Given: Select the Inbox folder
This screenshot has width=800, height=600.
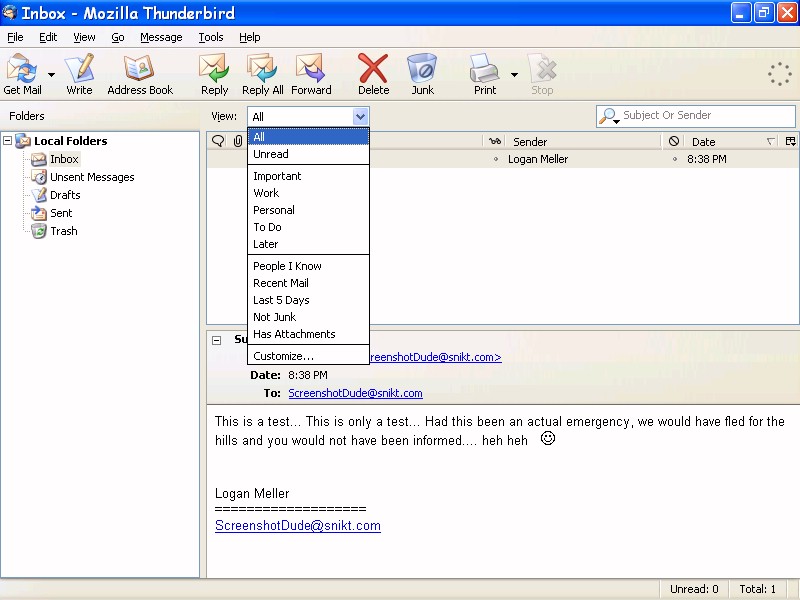Looking at the screenshot, I should pyautogui.click(x=64, y=159).
